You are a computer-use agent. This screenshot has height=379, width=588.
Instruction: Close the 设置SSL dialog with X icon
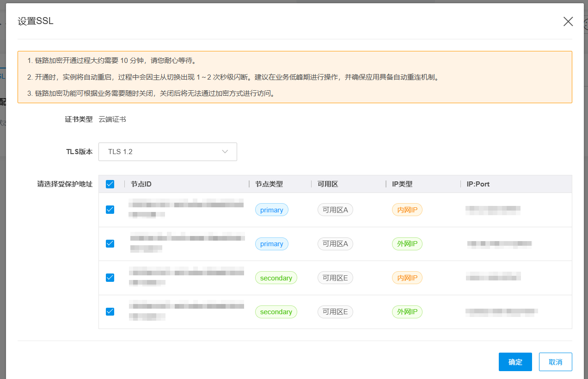568,21
